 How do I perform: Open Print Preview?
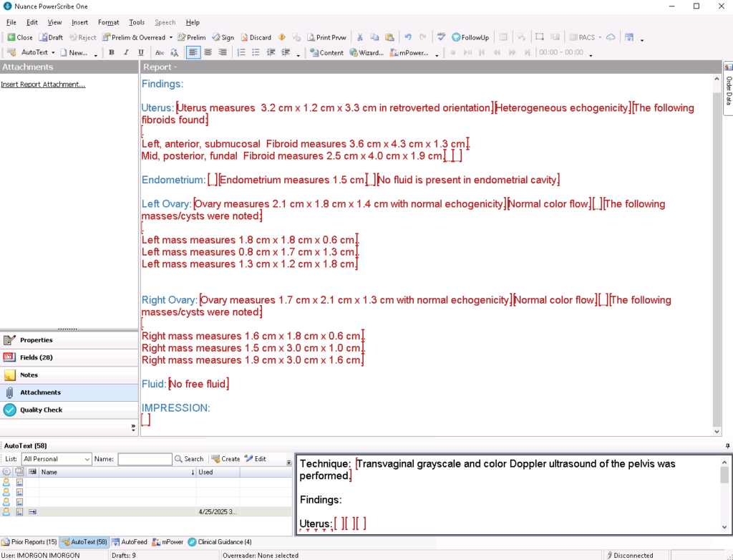tap(326, 37)
